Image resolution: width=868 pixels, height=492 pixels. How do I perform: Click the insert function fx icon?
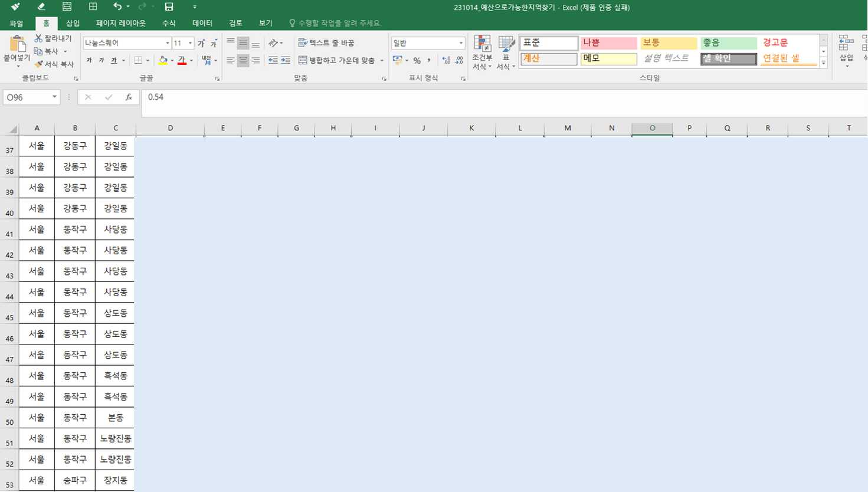pyautogui.click(x=129, y=97)
